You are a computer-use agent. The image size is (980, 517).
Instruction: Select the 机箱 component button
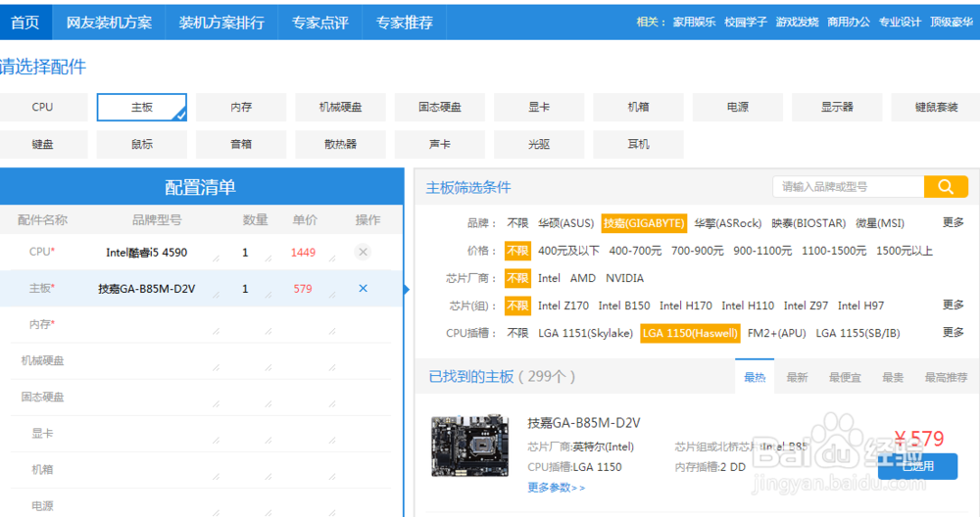click(638, 108)
